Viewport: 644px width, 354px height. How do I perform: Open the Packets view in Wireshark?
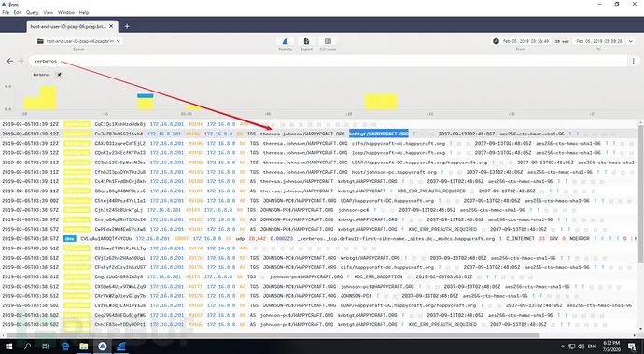(x=285, y=41)
